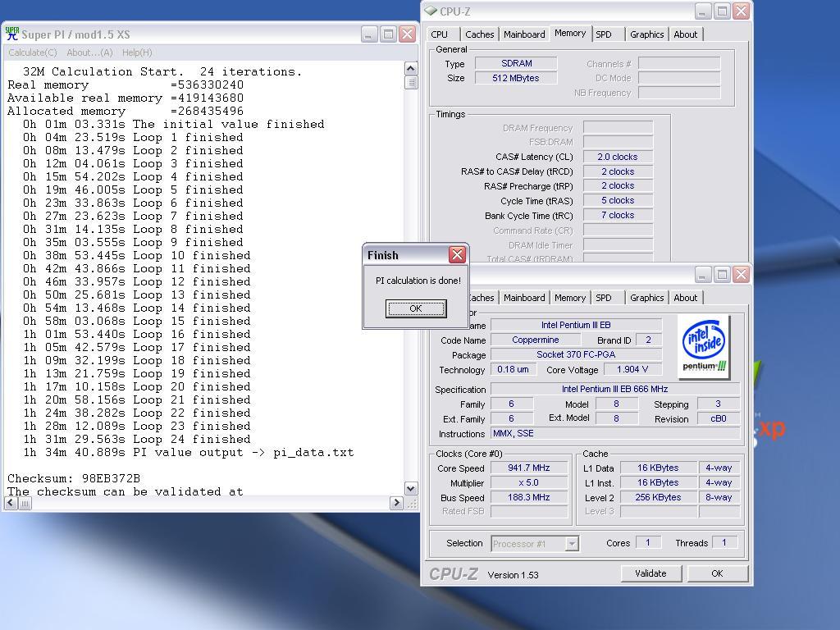Click the Validate button in CPU-Z
Screen dimensions: 840x630
tap(651, 573)
